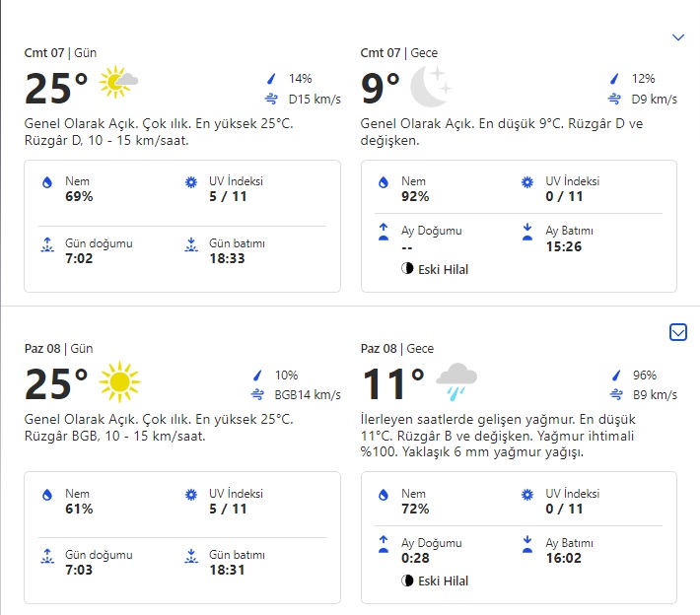Click the rain cloud icon for Paz 08
Screen dimensions: 700x615
pyautogui.click(x=456, y=380)
